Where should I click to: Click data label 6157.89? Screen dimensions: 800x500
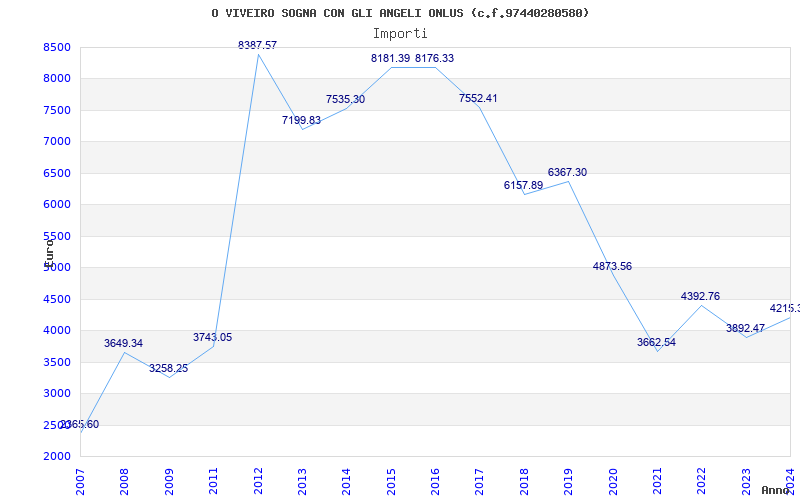tap(523, 185)
